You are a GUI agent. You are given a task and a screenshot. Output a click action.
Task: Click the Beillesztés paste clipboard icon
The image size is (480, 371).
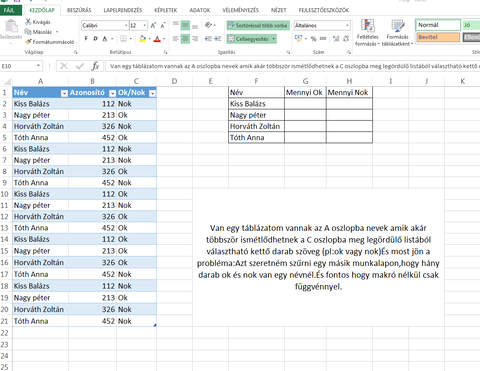[x=11, y=26]
